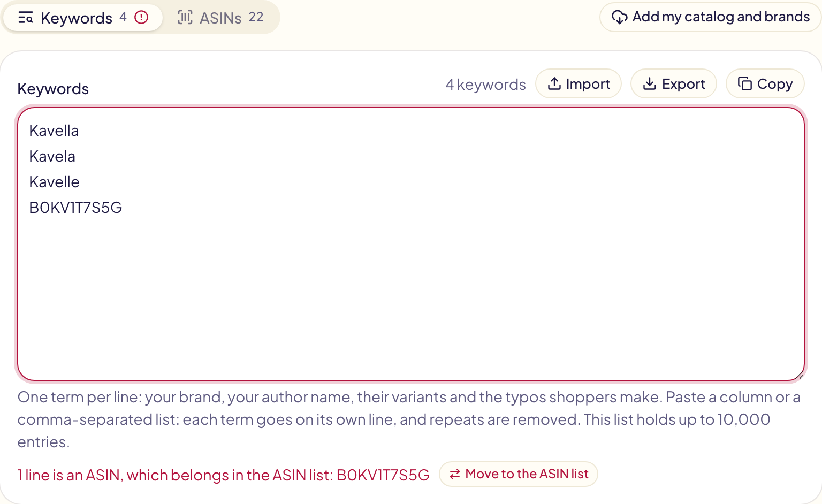Screen dimensions: 822x504
Task: Copy the keywords to clipboard
Action: click(765, 83)
